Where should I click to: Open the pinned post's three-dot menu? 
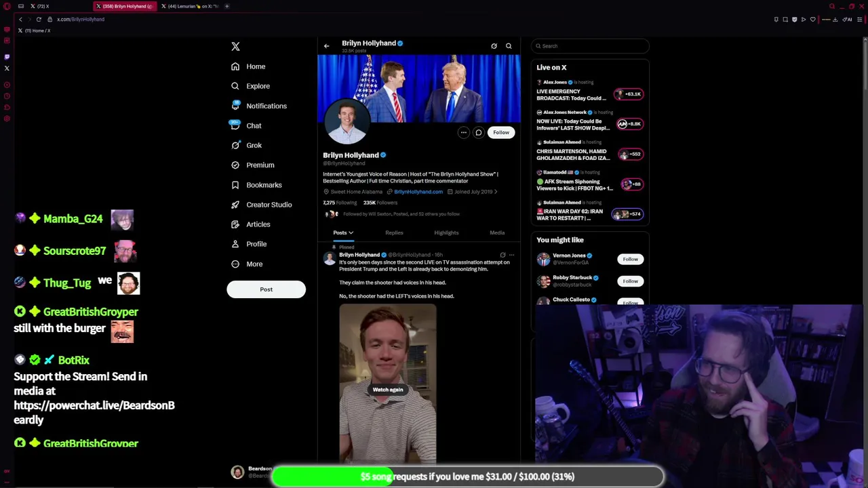(512, 255)
